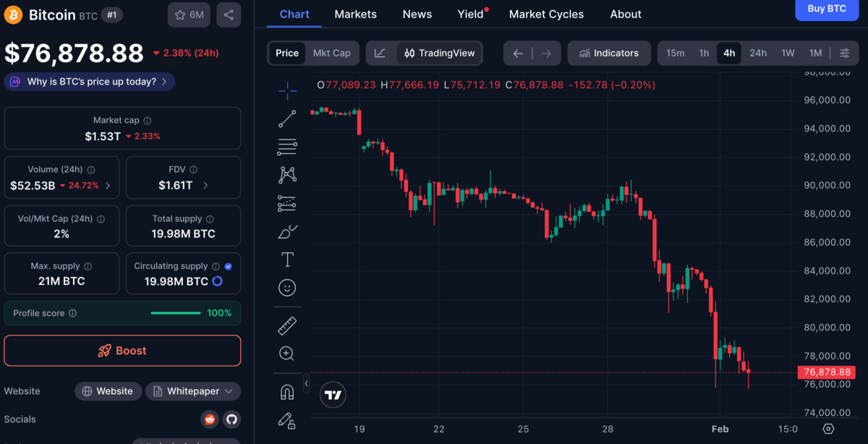The image size is (868, 444).
Task: Open the Fibonacci retracement lines tool
Action: [287, 147]
